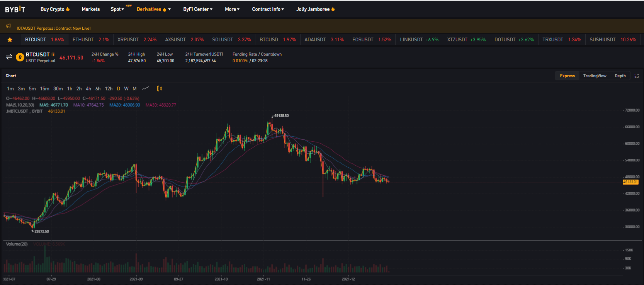Select ADAUSDT in the ticker bar
The width and height of the screenshot is (644, 285).
324,40
